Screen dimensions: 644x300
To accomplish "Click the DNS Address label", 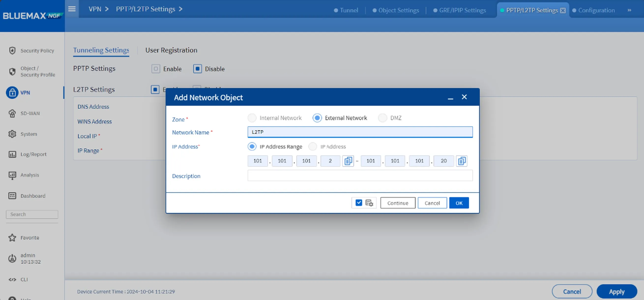I will (x=93, y=107).
